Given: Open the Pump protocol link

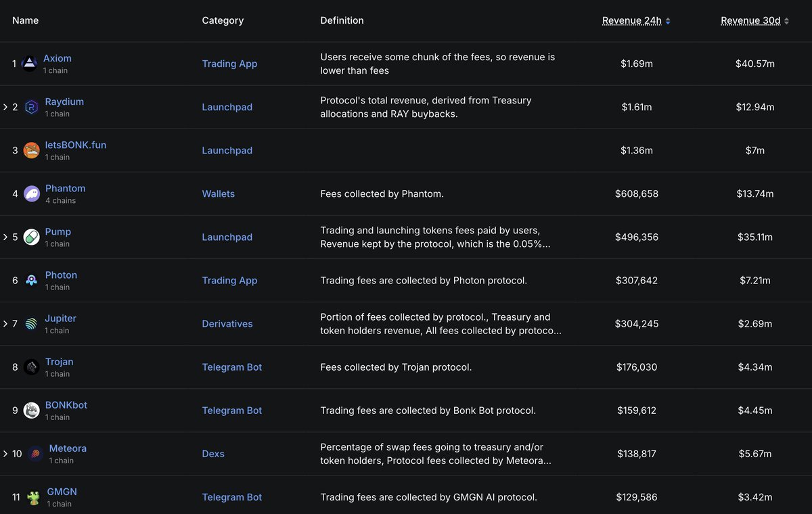Looking at the screenshot, I should pos(58,231).
